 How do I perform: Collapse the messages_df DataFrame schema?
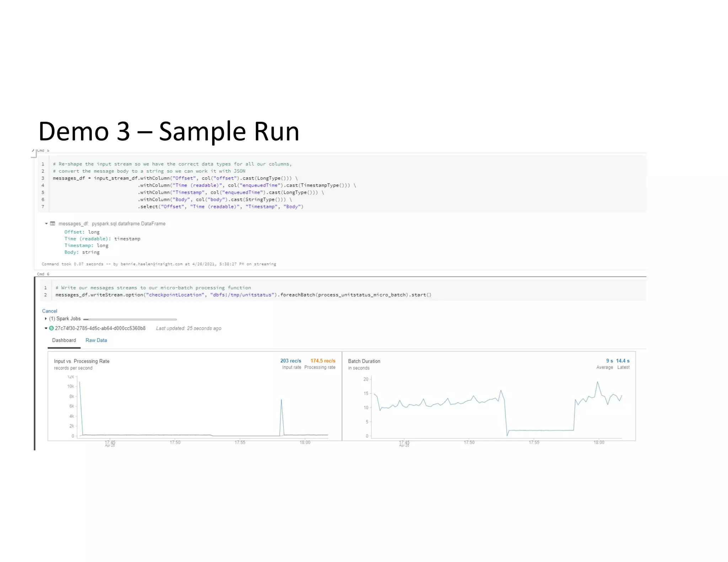46,223
